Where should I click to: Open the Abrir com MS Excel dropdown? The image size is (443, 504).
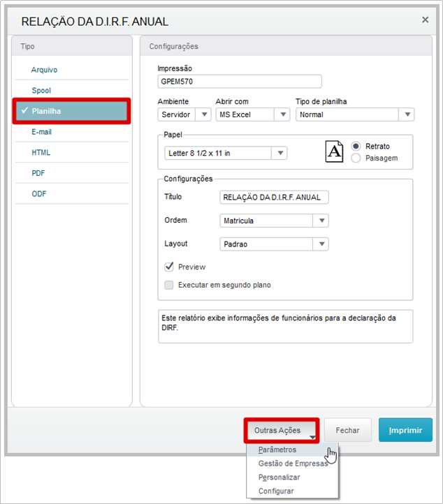point(252,114)
